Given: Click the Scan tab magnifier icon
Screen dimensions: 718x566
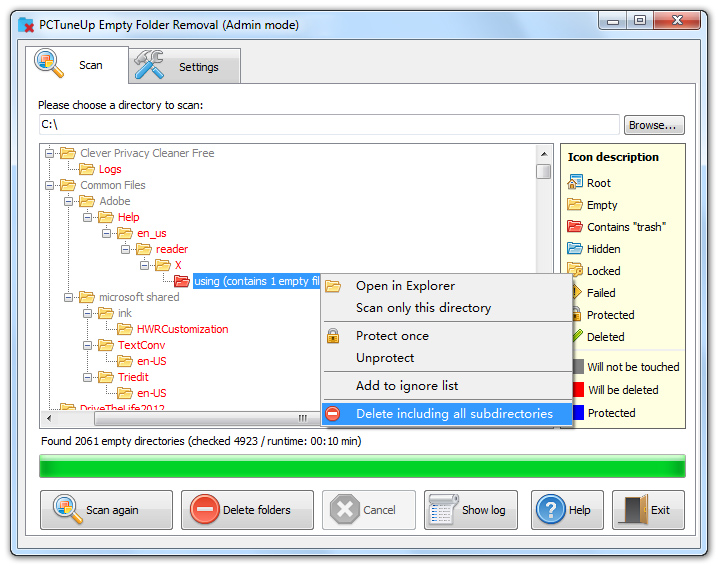Looking at the screenshot, I should click(x=49, y=63).
